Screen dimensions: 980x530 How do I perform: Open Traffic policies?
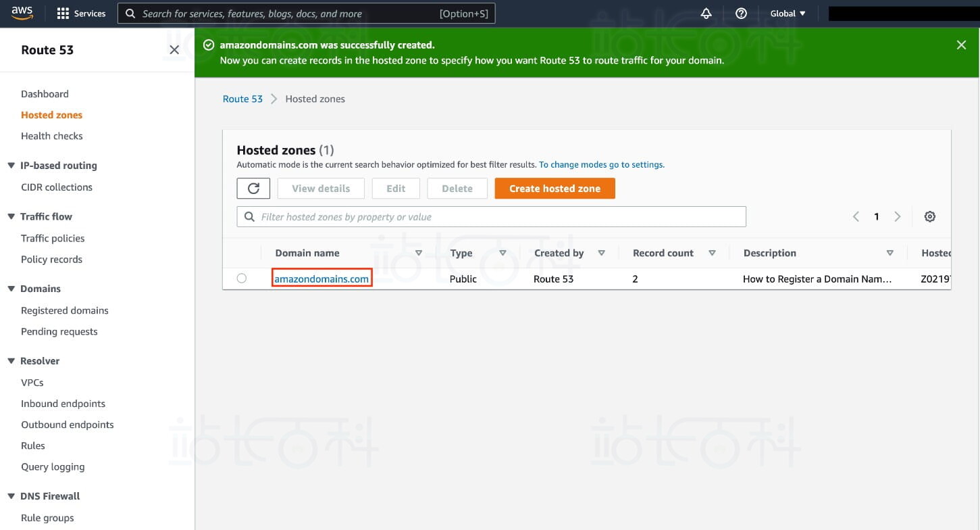[x=53, y=239]
